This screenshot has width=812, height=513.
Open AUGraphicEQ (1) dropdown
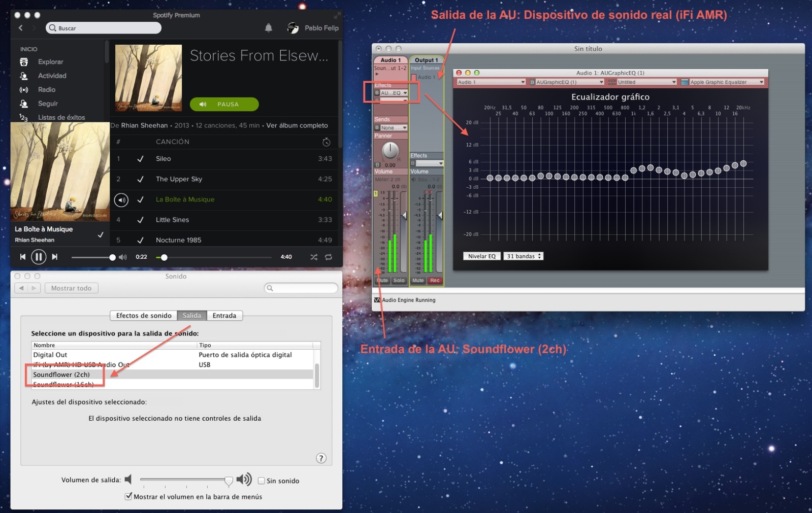(x=570, y=82)
